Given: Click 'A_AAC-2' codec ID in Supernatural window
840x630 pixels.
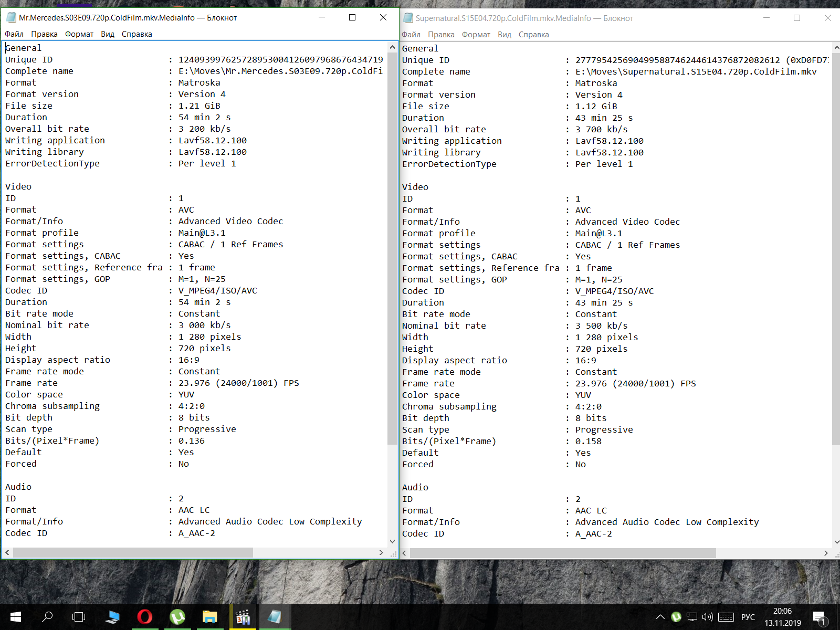Looking at the screenshot, I should (594, 533).
